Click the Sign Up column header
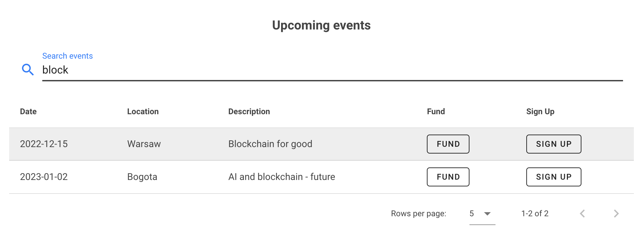The image size is (644, 242). 540,111
